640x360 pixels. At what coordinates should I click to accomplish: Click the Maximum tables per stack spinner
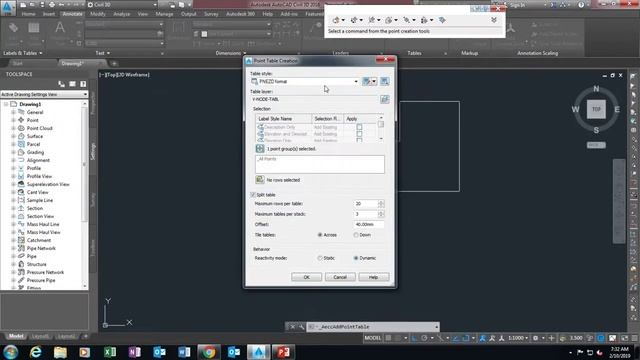(381, 214)
